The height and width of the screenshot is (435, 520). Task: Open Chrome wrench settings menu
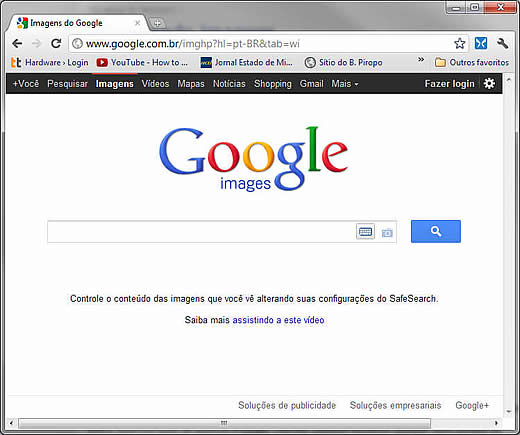[x=502, y=43]
